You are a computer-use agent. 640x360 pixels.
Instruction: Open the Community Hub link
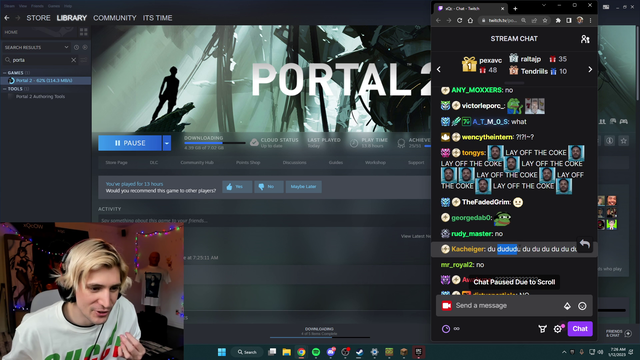(x=197, y=162)
